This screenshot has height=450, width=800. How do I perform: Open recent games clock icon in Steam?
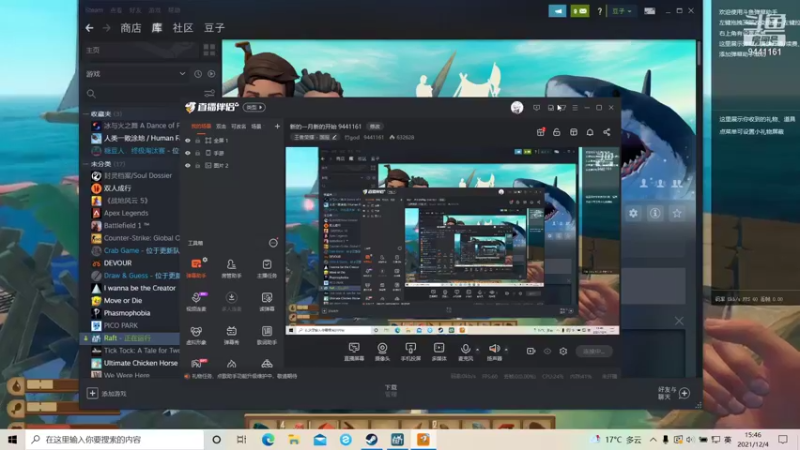point(198,74)
